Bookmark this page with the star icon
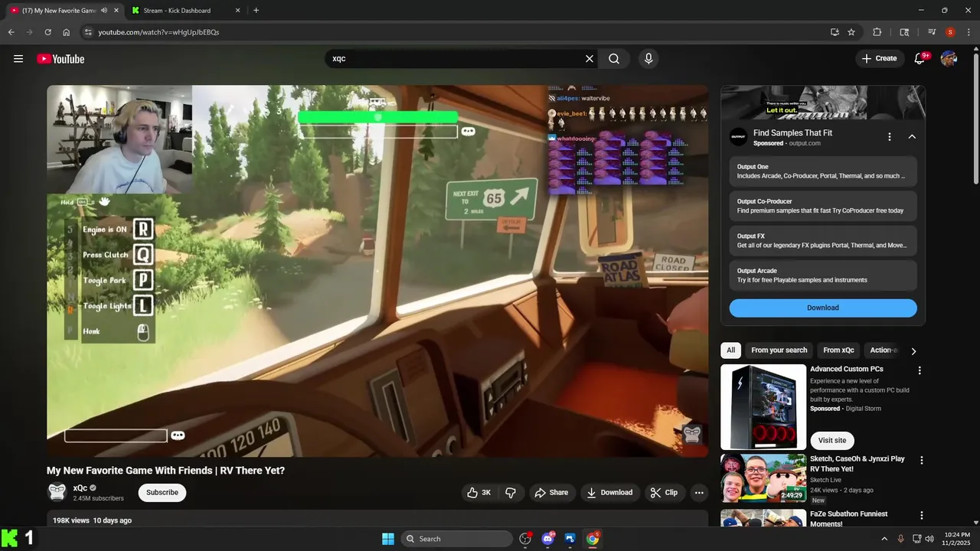Viewport: 980px width, 551px height. [851, 32]
